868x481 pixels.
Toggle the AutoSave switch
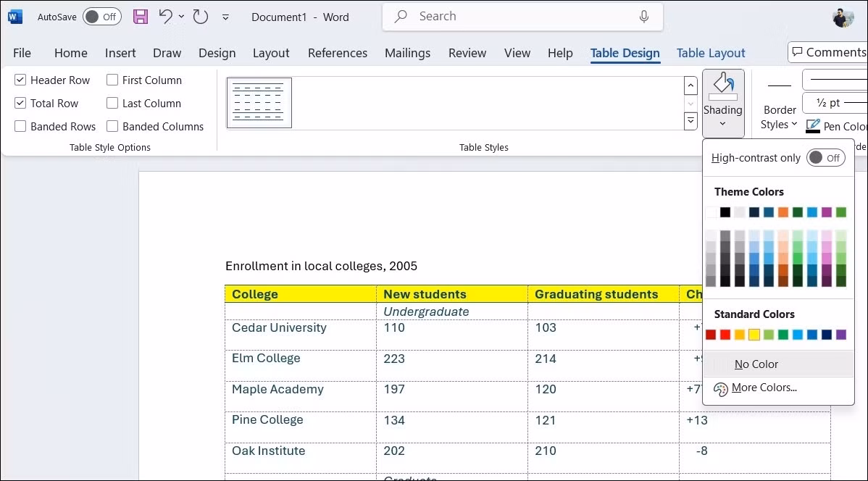point(102,17)
